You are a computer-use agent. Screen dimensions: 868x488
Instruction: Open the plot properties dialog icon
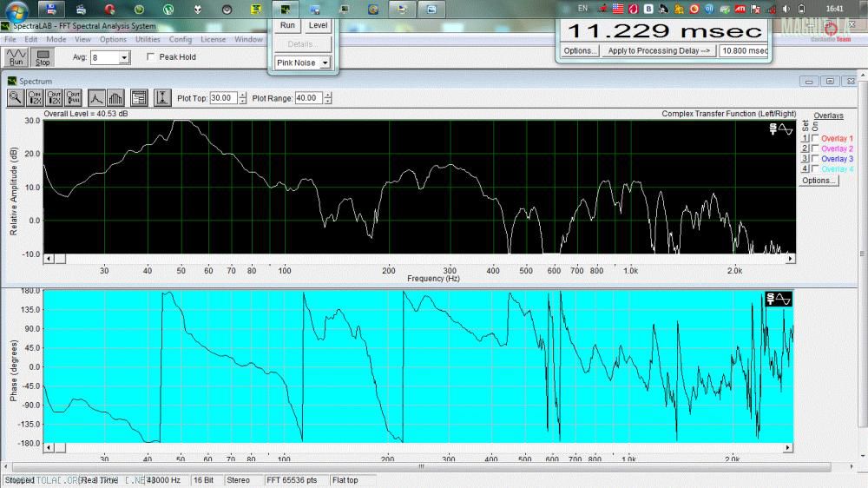tap(139, 98)
